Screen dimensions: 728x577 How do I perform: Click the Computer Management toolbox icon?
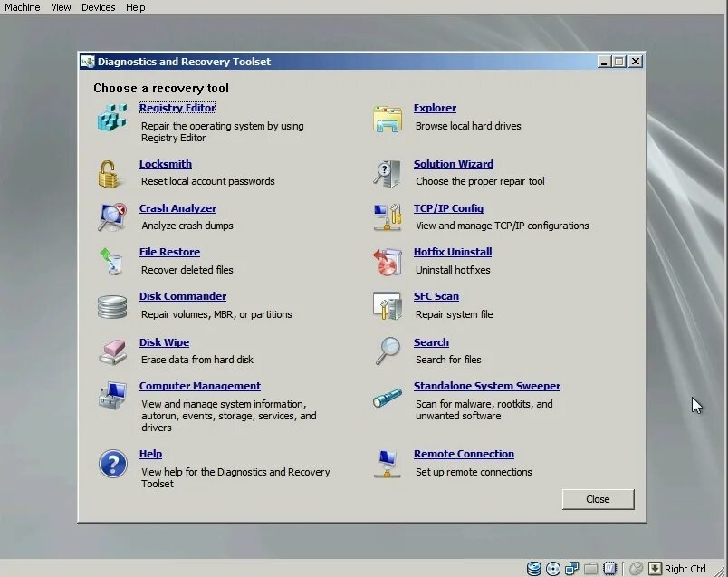[112, 395]
